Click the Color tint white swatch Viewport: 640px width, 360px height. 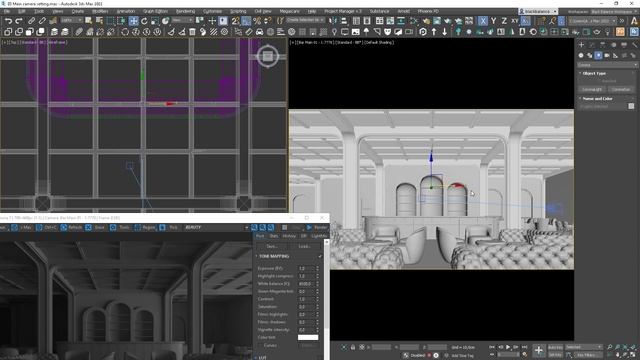click(x=308, y=338)
